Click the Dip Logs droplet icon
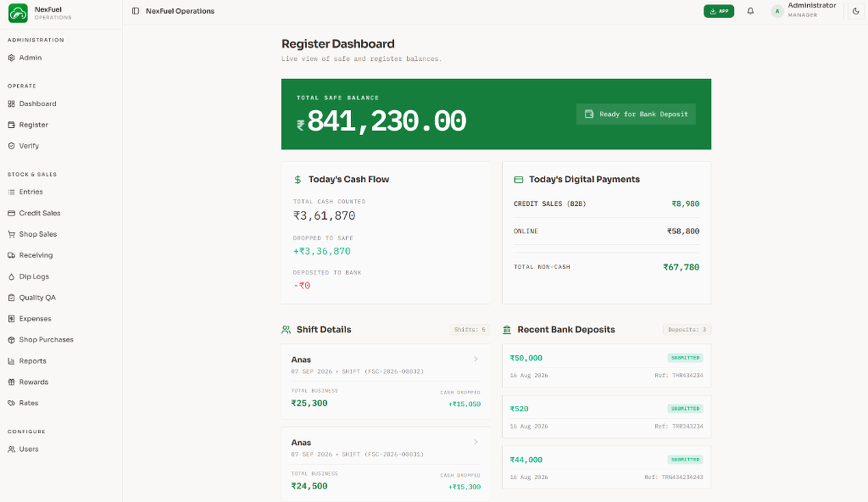The width and height of the screenshot is (868, 502). point(11,277)
